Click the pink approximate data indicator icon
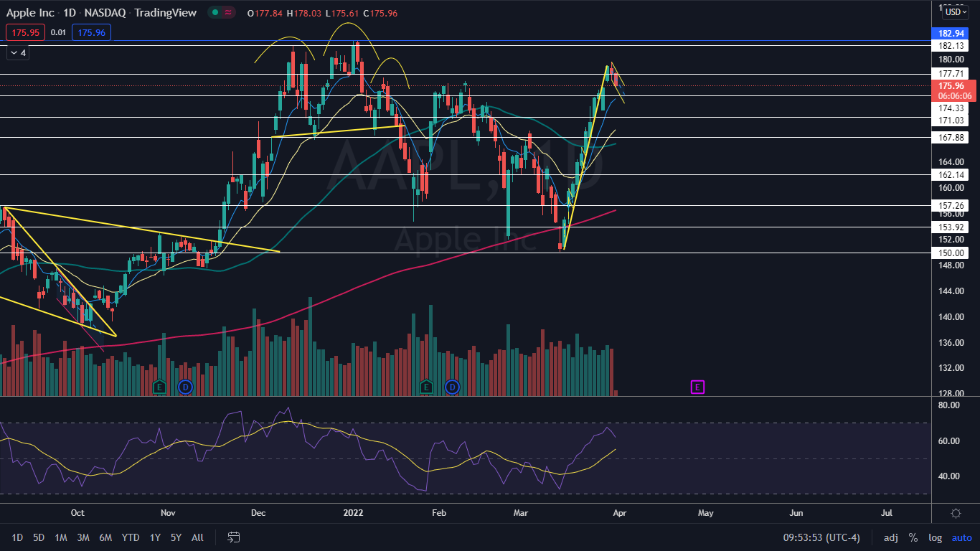This screenshot has width=980, height=551. pyautogui.click(x=229, y=13)
